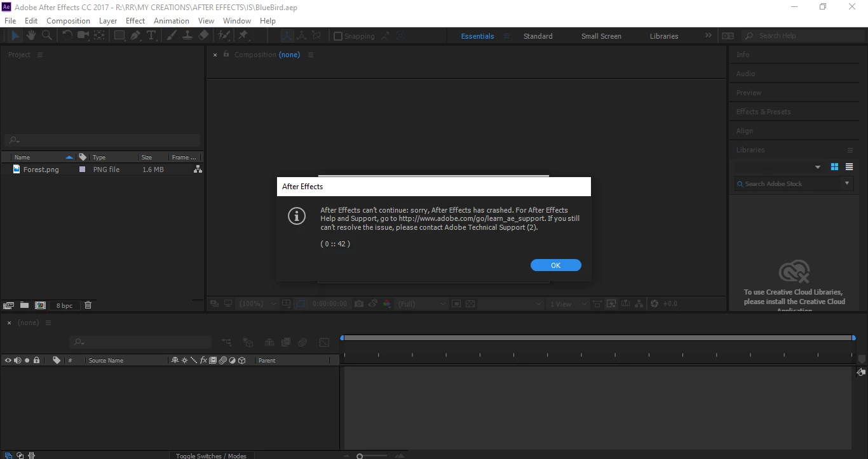Switch Libraries to grid view

834,167
